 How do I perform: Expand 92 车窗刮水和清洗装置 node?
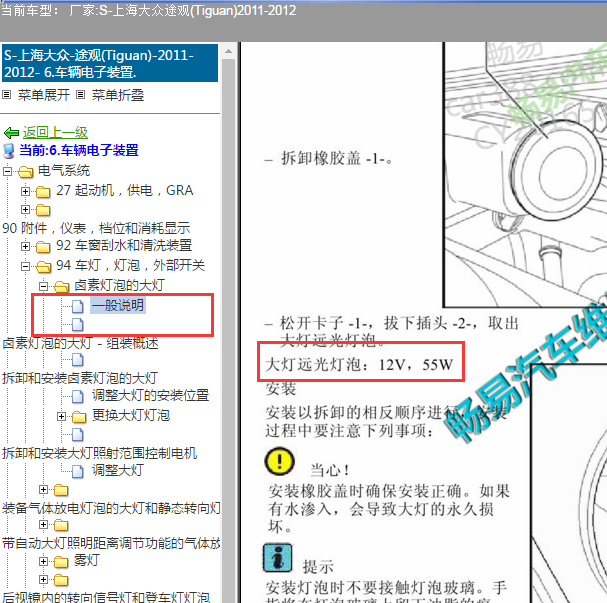pos(26,246)
